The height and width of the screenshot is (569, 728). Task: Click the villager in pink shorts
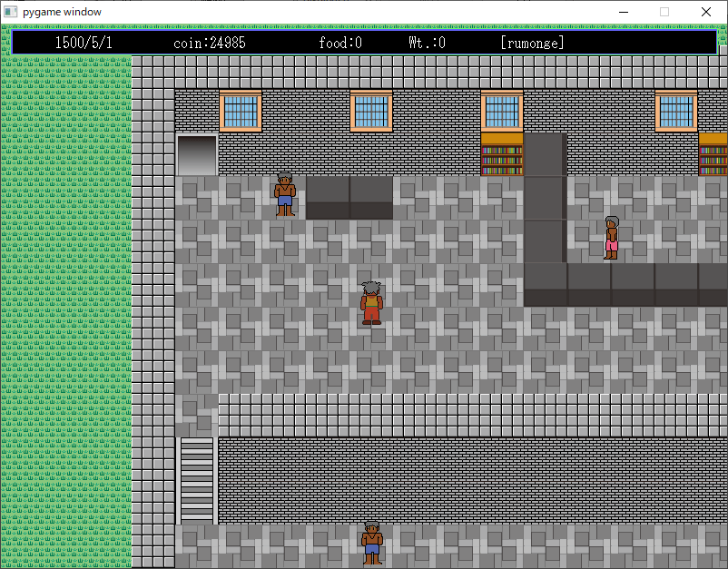(612, 238)
